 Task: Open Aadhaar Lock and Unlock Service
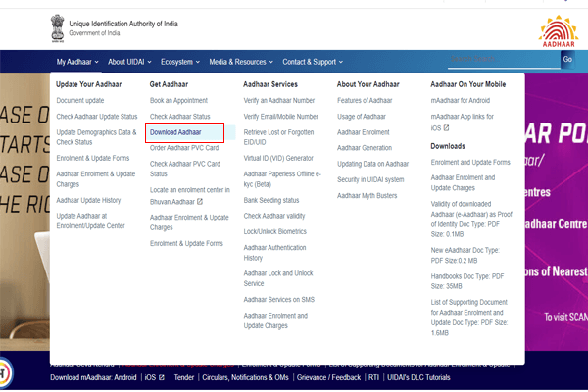click(278, 278)
